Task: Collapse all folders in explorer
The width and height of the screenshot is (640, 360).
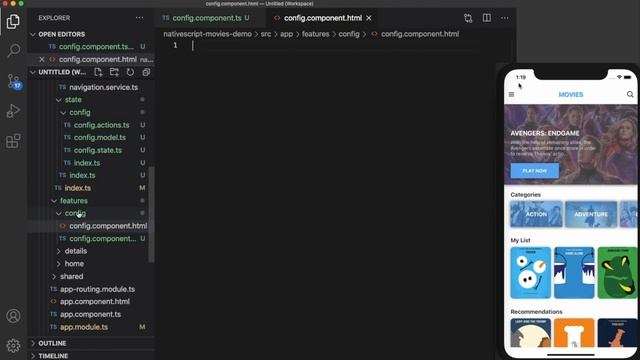Action: click(x=146, y=72)
